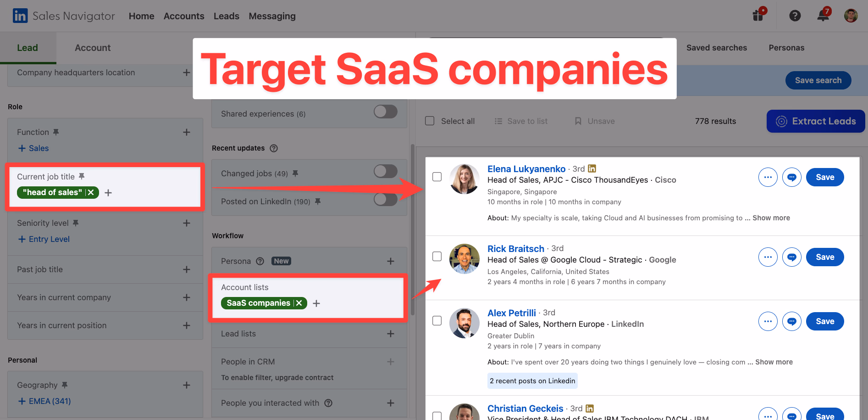The height and width of the screenshot is (420, 868).
Task: Click help icon next to Recent updates
Action: point(274,148)
